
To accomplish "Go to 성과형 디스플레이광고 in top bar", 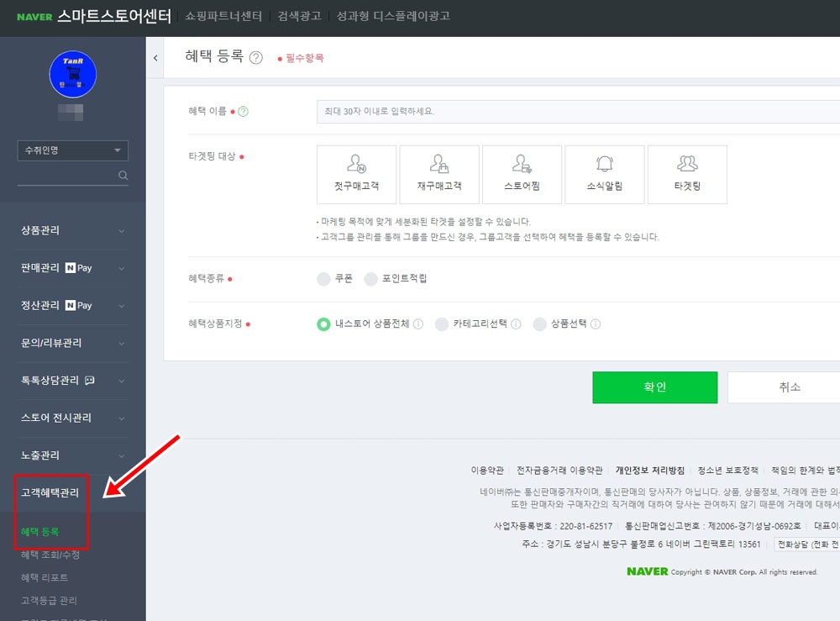I will [393, 16].
